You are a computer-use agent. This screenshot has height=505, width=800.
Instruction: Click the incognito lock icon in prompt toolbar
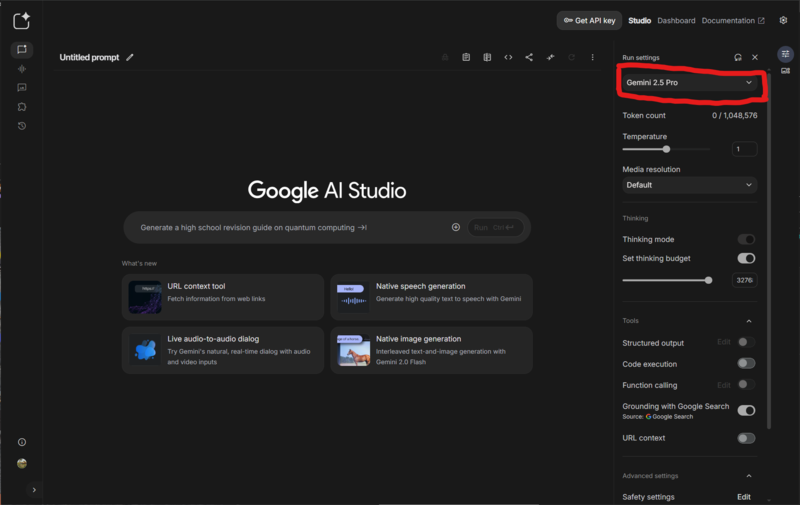pos(445,57)
